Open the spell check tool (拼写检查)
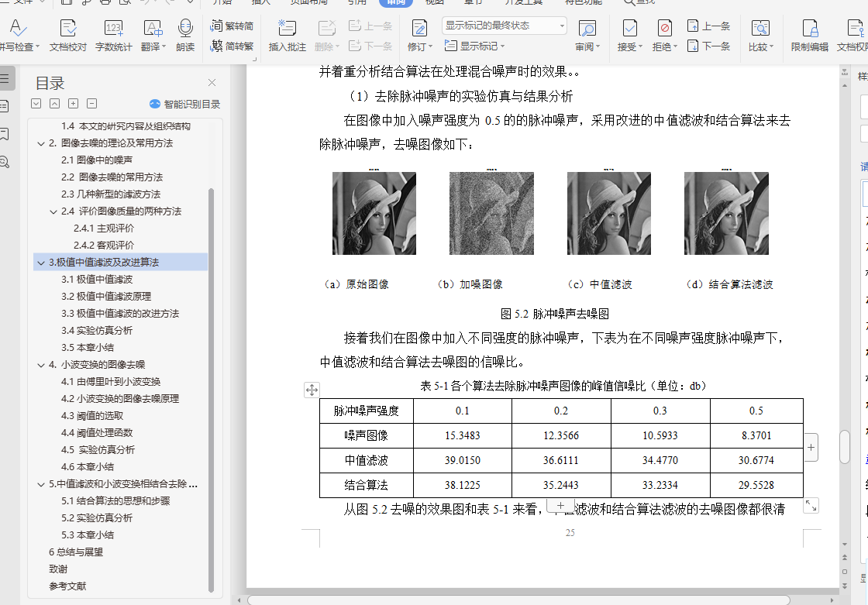This screenshot has width=868, height=605. click(x=18, y=36)
